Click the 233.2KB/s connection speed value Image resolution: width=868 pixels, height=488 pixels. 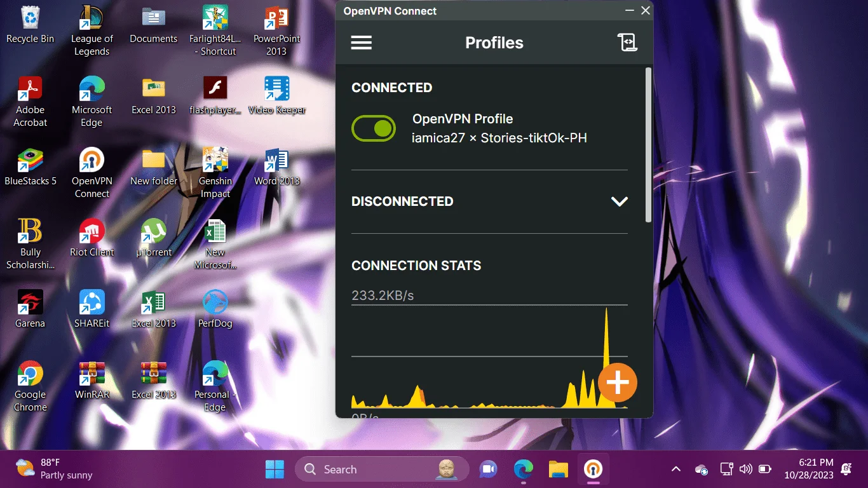click(x=383, y=295)
